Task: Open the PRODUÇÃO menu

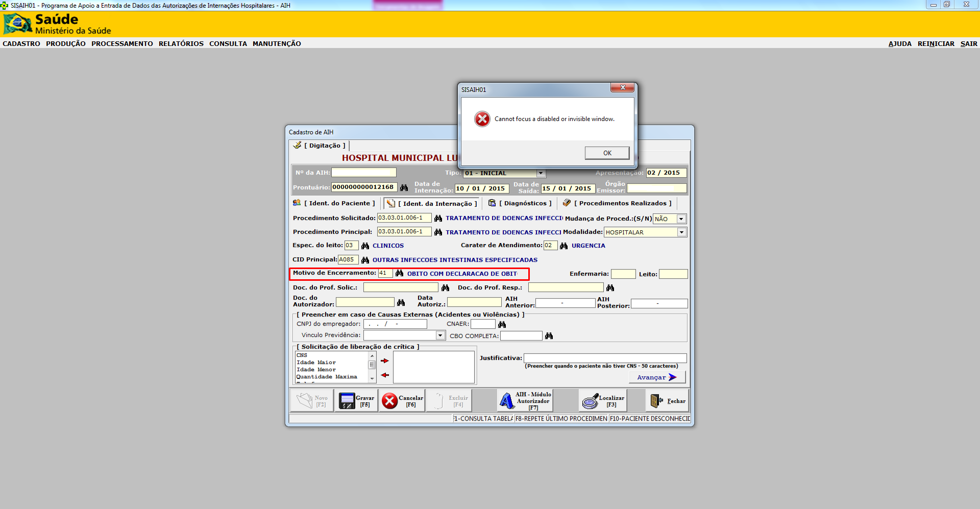Action: click(66, 44)
